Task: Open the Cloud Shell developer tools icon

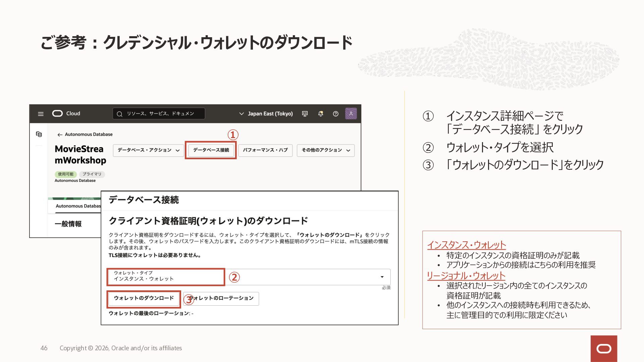Action: 305,114
